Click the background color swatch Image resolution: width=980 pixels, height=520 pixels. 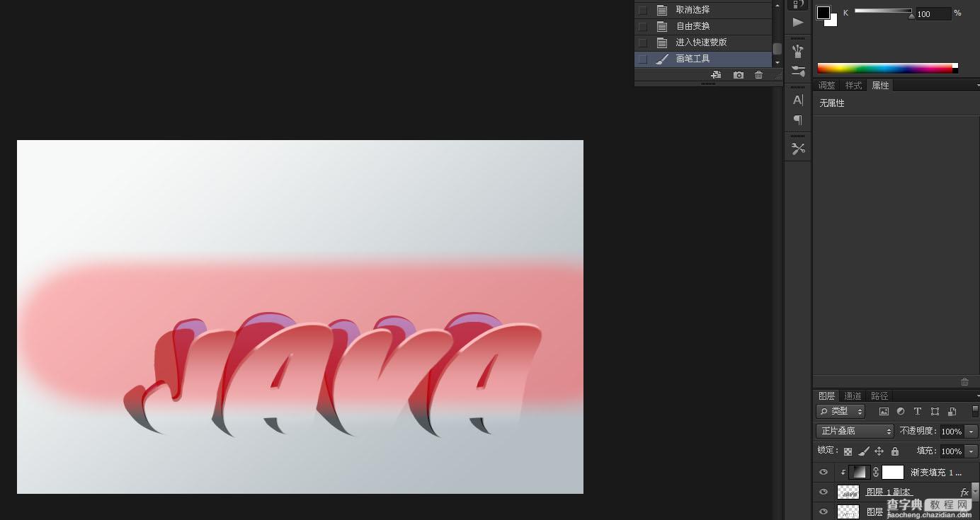[833, 22]
